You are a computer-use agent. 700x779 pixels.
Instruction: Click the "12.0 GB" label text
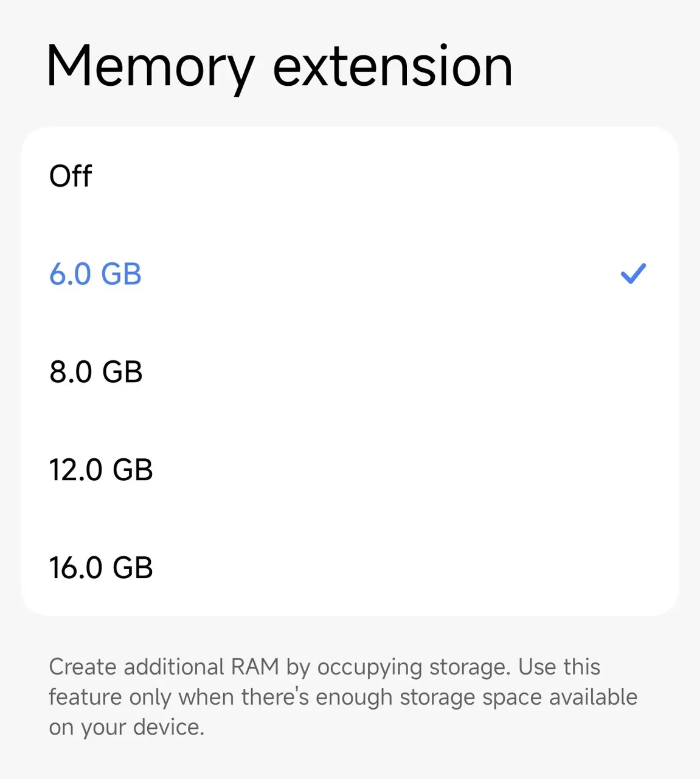pyautogui.click(x=101, y=470)
